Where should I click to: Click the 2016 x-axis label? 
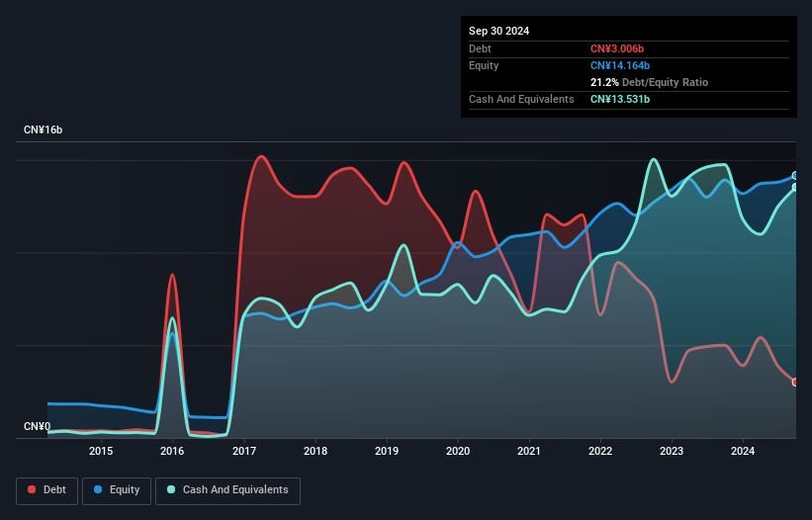pyautogui.click(x=172, y=451)
